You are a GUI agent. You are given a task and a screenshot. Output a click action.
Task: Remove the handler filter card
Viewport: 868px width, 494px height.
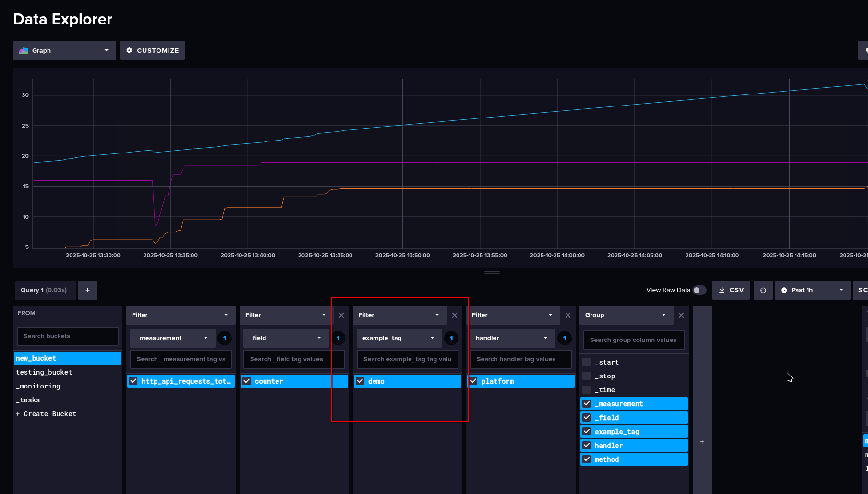click(567, 315)
